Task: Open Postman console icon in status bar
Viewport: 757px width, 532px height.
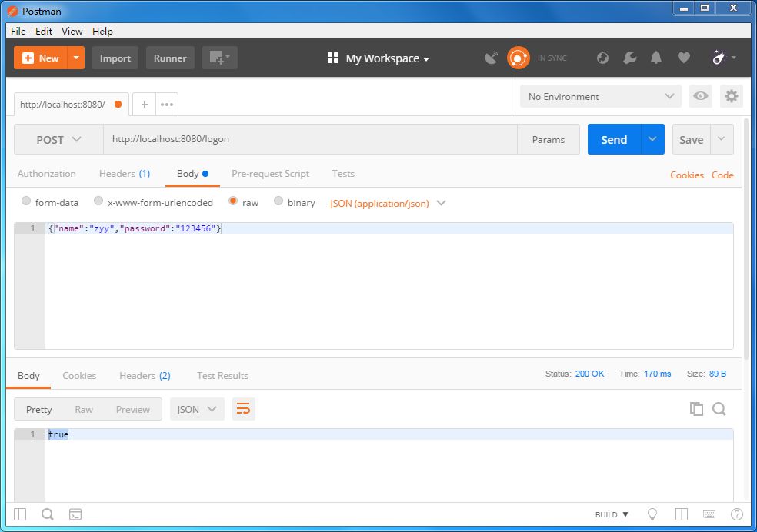Action: (75, 514)
